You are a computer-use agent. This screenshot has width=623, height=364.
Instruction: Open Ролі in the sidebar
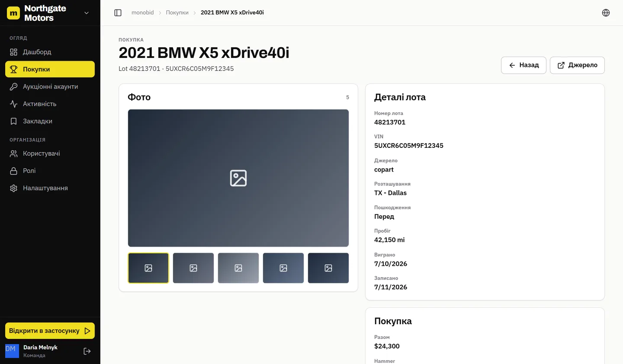50,171
